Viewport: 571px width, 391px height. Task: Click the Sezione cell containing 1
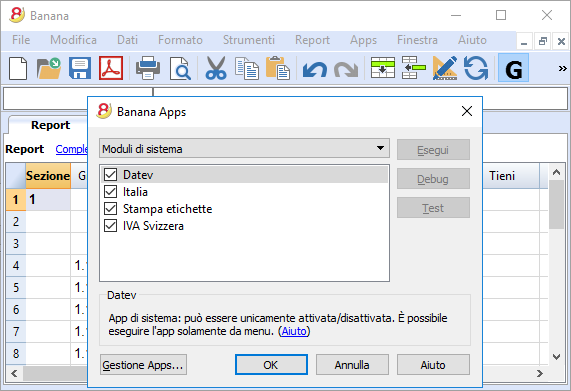48,199
